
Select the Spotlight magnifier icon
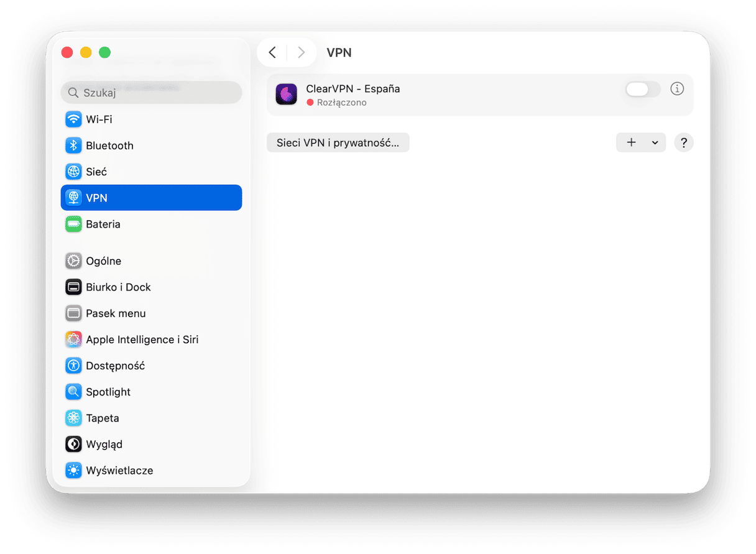pyautogui.click(x=74, y=392)
